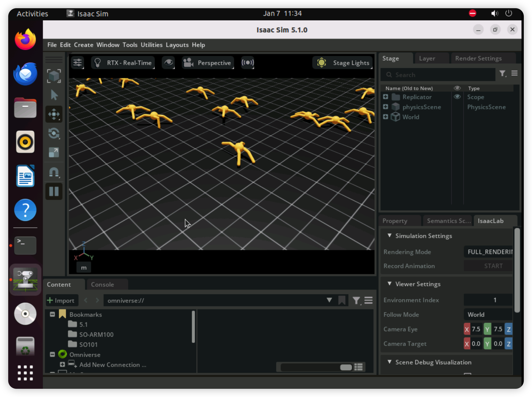Collapse the Simulation Settings section

point(389,236)
